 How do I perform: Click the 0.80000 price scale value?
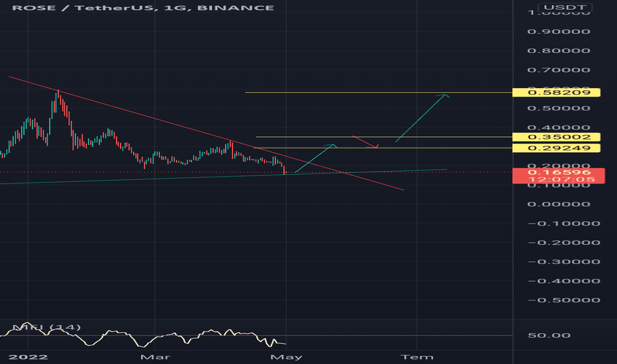coord(559,51)
